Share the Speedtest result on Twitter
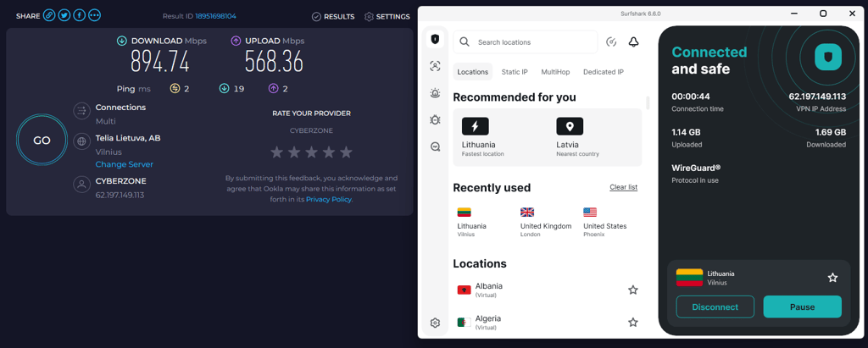The height and width of the screenshot is (348, 868). (64, 16)
